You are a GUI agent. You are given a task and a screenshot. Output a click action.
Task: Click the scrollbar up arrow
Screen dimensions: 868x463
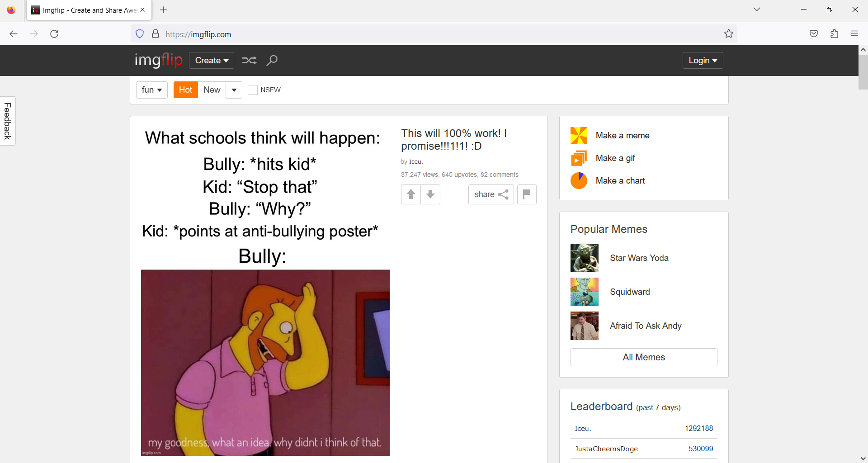863,50
